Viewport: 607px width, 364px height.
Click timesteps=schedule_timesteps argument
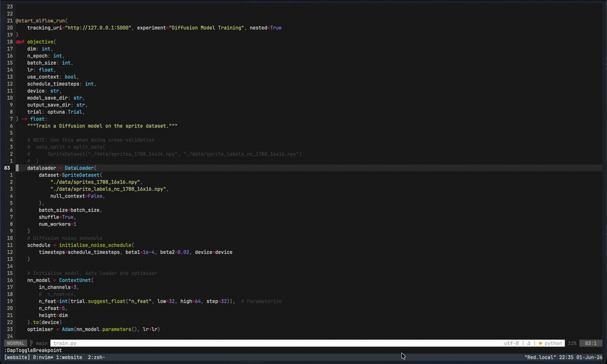80,252
